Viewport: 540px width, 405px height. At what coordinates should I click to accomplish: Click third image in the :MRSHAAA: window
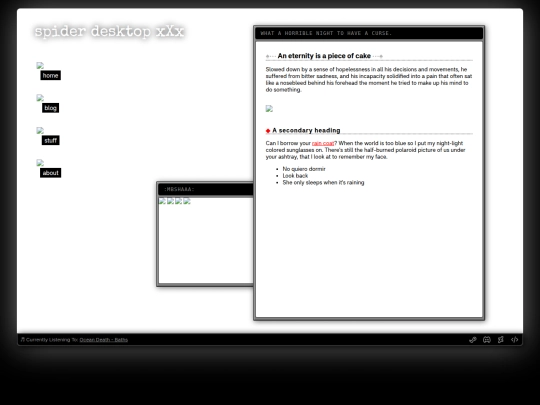coord(179,201)
